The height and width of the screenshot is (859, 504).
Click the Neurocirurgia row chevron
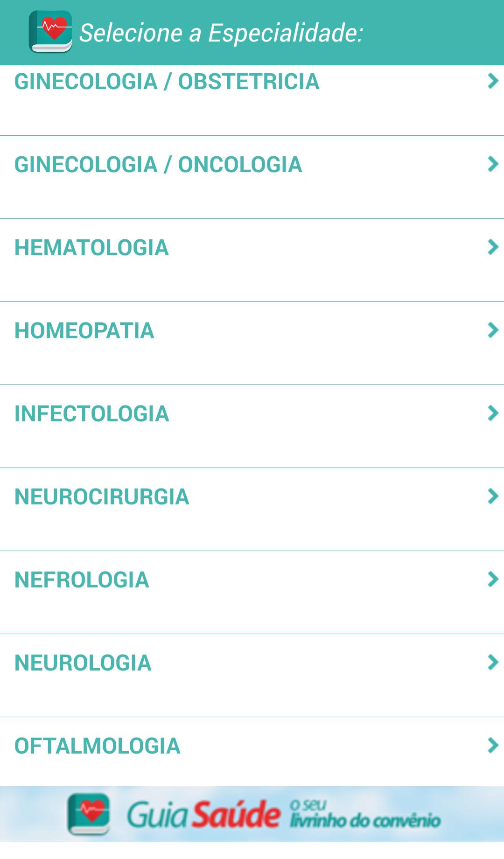493,496
